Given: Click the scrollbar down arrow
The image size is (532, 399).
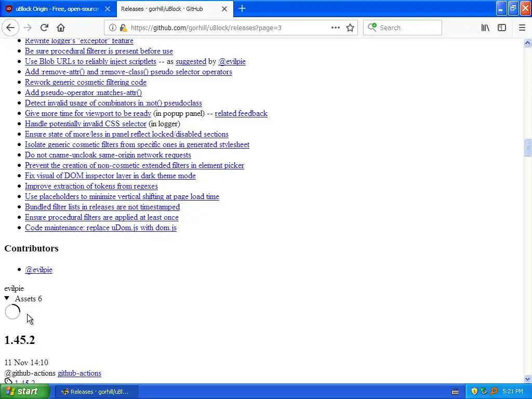Looking at the screenshot, I should [527, 379].
